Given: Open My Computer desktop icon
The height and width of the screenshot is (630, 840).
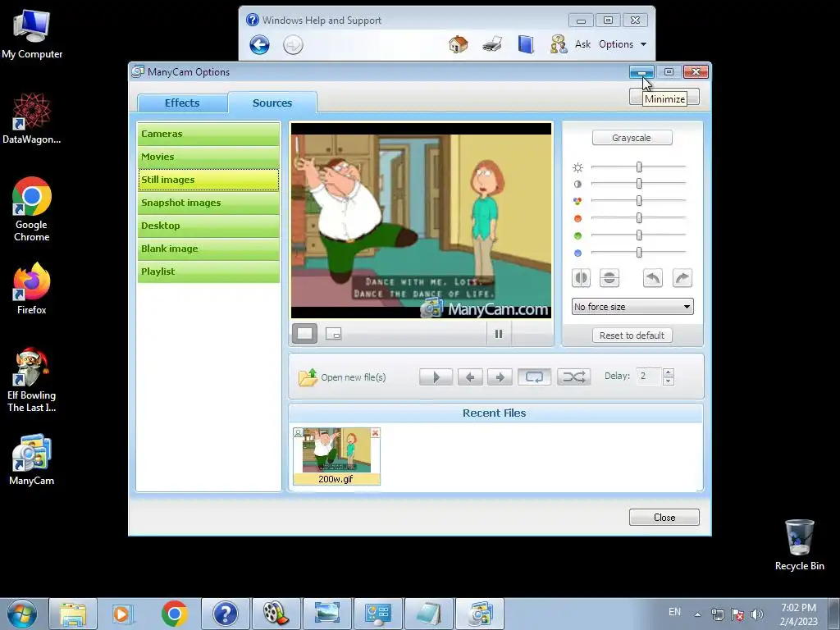Looking at the screenshot, I should coord(32,35).
